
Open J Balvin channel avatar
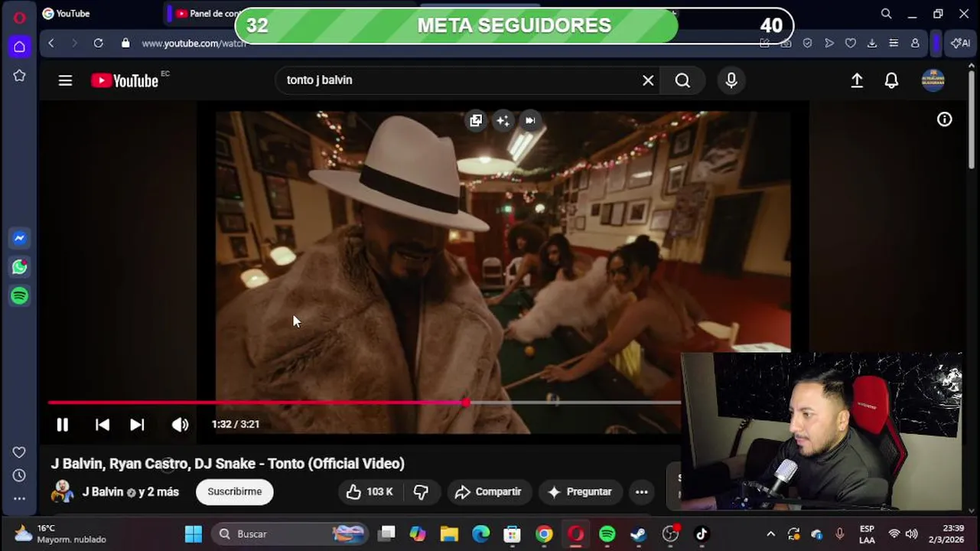pos(62,491)
